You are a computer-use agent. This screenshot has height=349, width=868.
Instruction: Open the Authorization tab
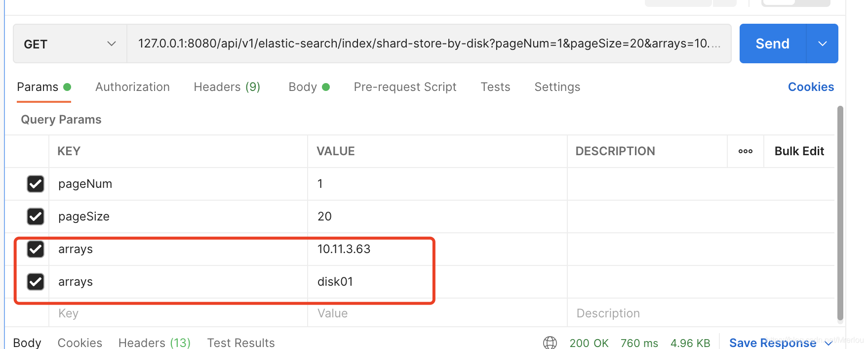pos(132,87)
